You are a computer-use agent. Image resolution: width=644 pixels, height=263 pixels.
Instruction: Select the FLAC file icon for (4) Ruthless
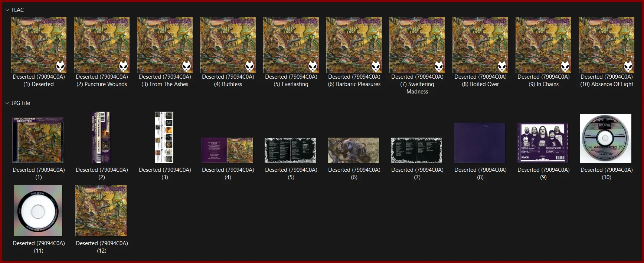click(228, 45)
